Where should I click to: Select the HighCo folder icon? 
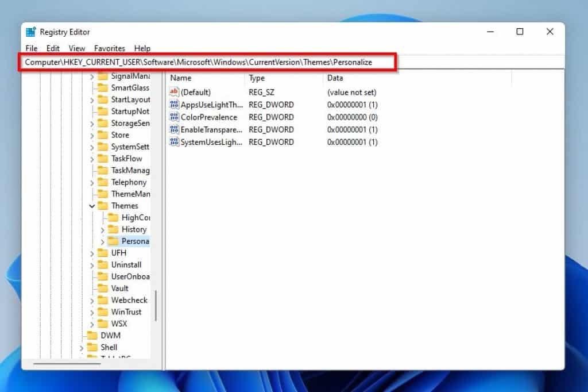tap(113, 217)
